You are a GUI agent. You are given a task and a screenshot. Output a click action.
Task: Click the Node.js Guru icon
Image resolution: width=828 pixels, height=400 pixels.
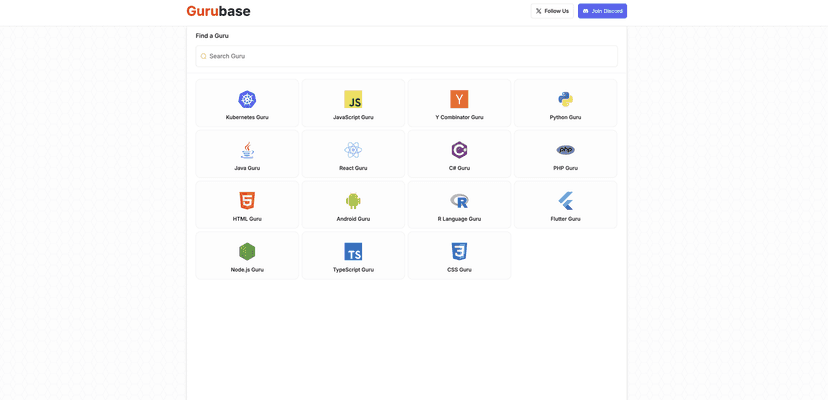[247, 251]
